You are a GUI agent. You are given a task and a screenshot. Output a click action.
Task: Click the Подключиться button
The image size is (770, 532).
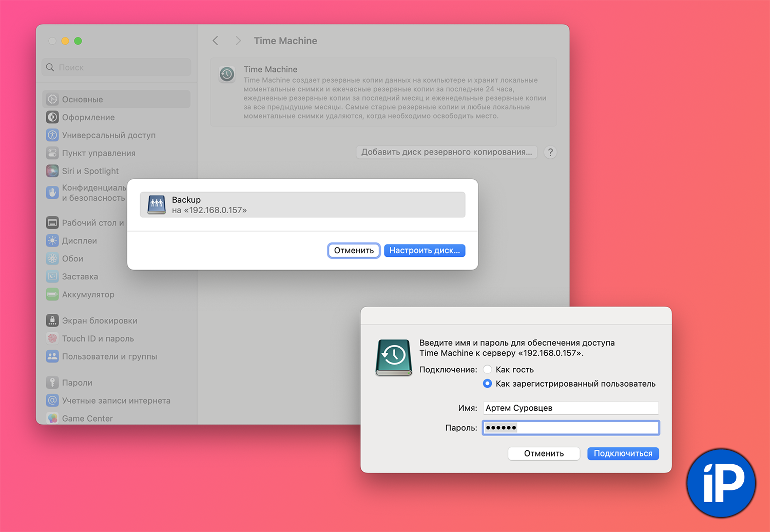coord(623,453)
